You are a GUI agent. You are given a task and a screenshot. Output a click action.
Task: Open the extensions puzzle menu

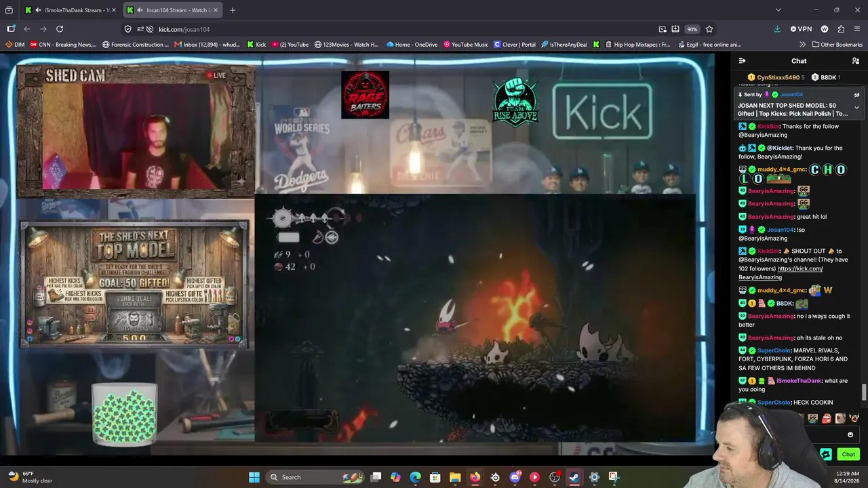coord(841,29)
